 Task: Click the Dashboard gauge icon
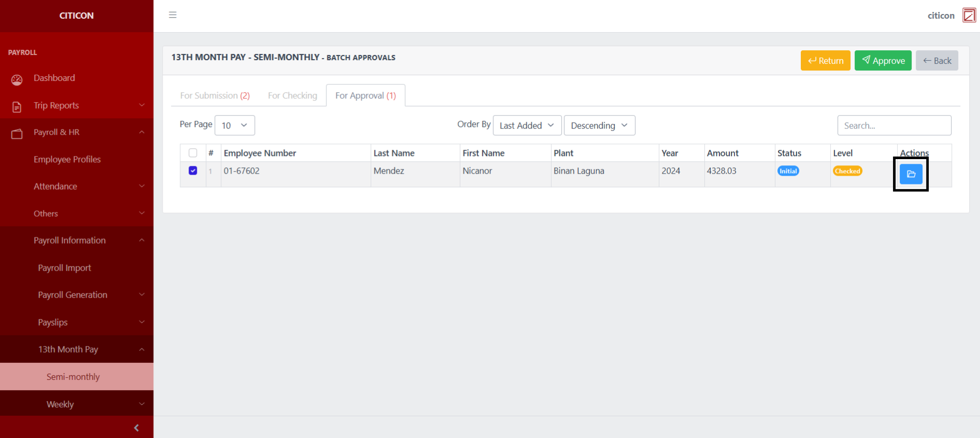pos(17,79)
